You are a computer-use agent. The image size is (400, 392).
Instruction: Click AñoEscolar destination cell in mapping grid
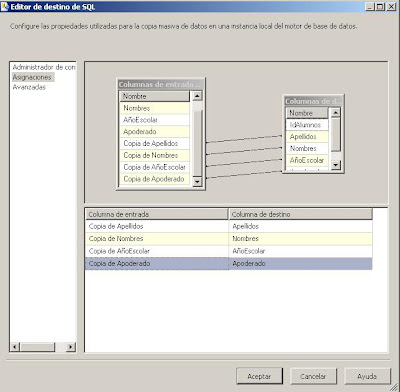pyautogui.click(x=300, y=251)
